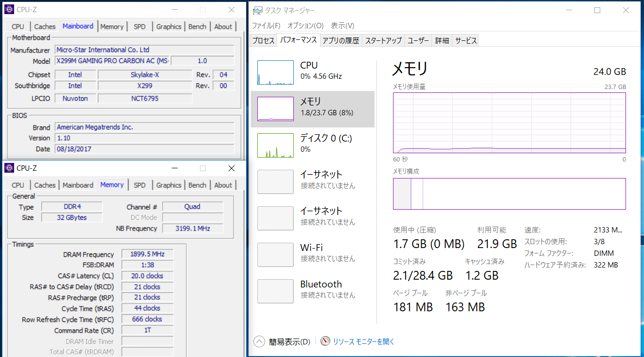644x357 pixels.
Task: Open the オプション(O) menu
Action: [x=305, y=25]
